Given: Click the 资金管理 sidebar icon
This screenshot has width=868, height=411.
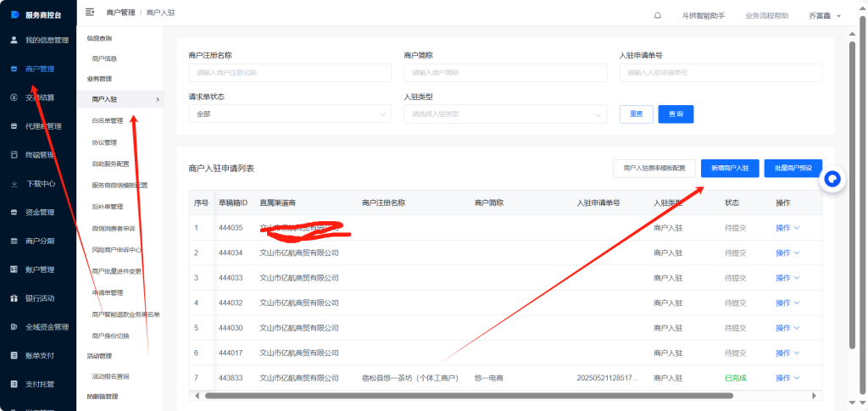Looking at the screenshot, I should [x=14, y=213].
